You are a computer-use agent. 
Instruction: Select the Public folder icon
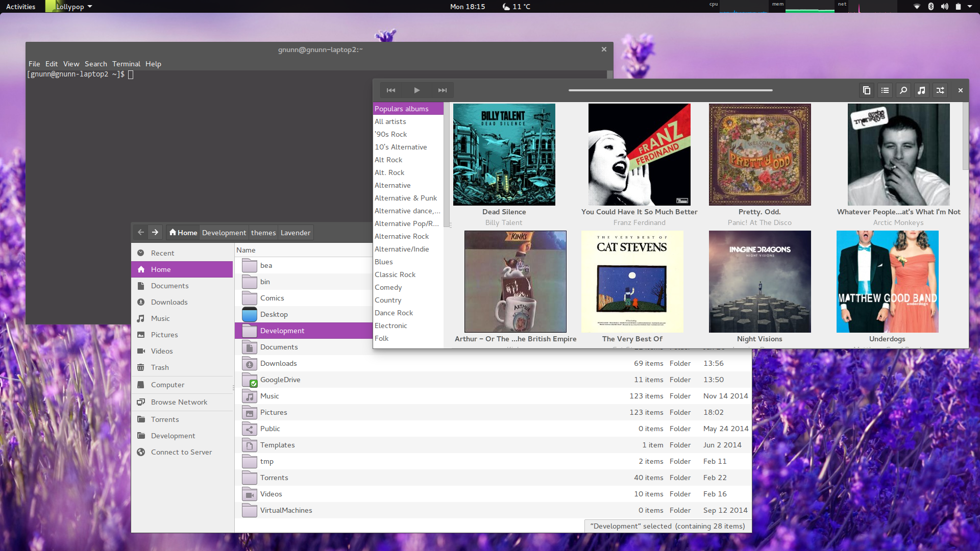[250, 429]
